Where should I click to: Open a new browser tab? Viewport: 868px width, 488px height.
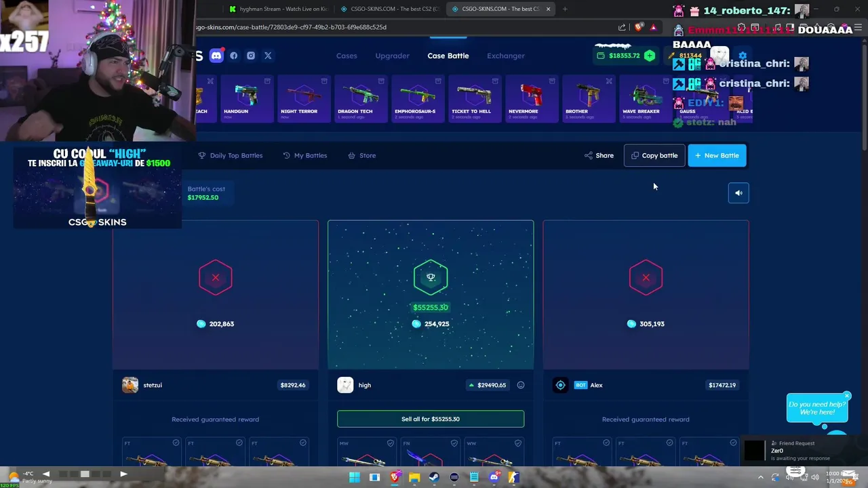coord(565,9)
